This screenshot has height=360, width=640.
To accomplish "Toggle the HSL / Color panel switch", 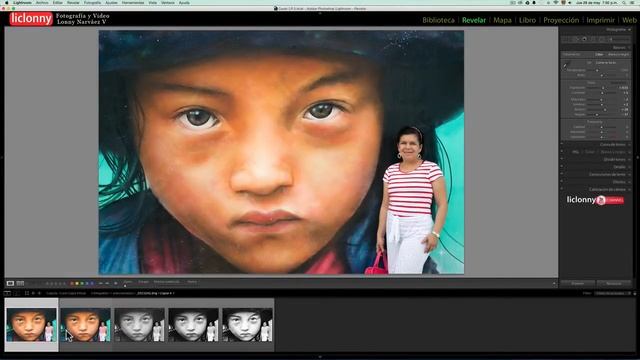I will tap(562, 152).
